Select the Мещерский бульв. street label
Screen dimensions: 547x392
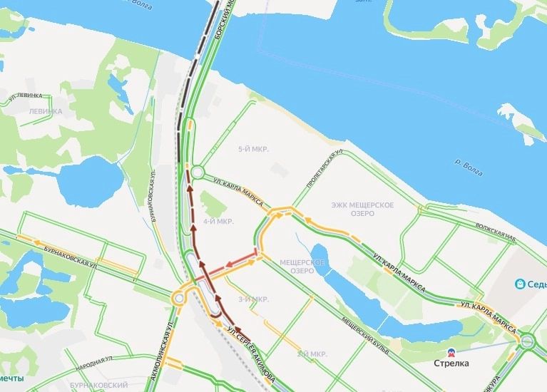tap(365, 336)
